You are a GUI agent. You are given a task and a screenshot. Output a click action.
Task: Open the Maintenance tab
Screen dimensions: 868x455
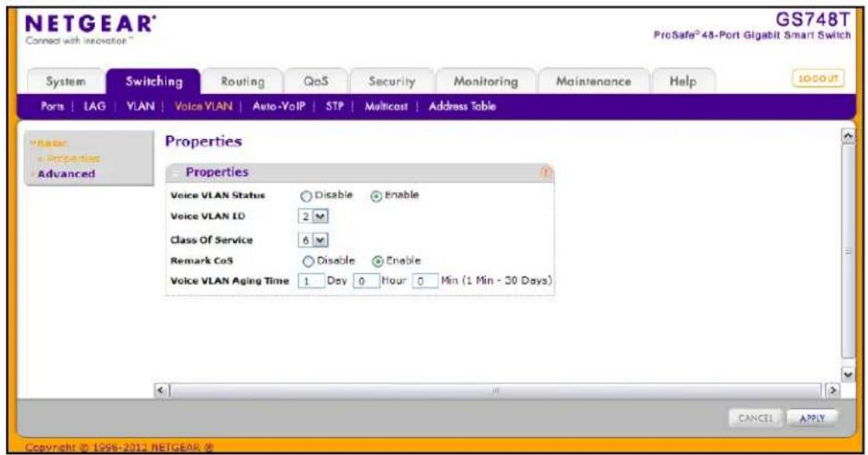pyautogui.click(x=593, y=81)
